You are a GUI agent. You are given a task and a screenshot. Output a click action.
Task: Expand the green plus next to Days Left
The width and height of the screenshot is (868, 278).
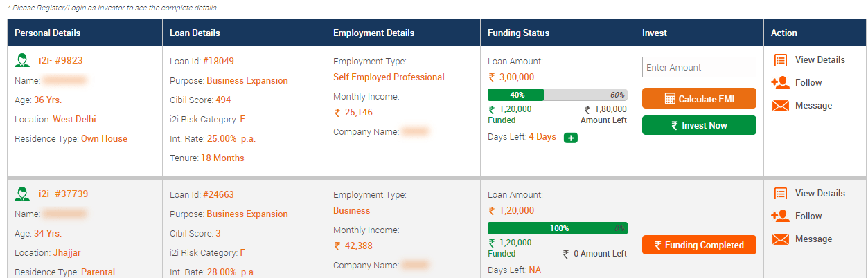coord(571,138)
